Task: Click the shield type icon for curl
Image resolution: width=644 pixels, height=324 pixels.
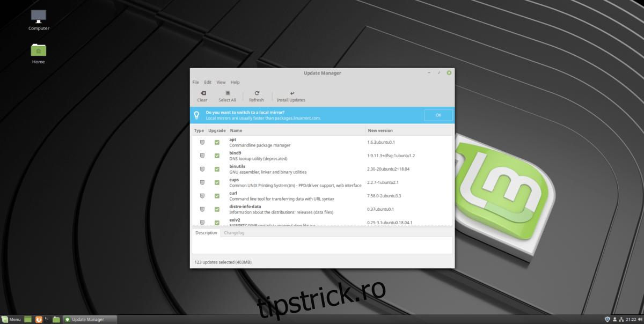Action: (x=202, y=196)
